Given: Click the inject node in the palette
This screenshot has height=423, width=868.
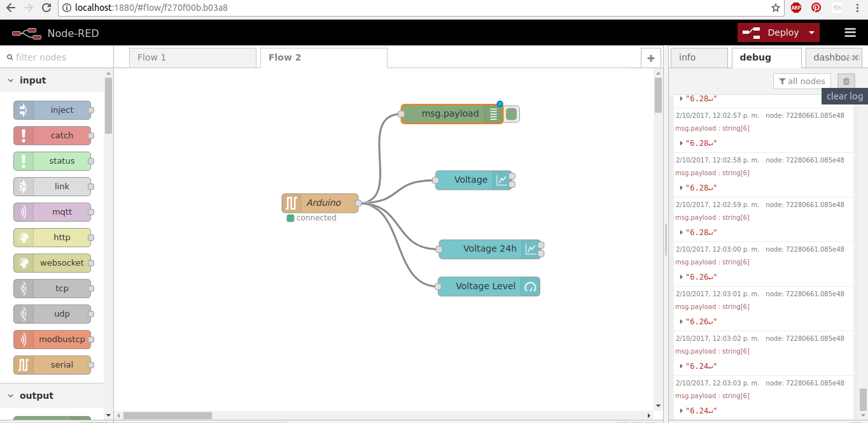Looking at the screenshot, I should tap(52, 110).
